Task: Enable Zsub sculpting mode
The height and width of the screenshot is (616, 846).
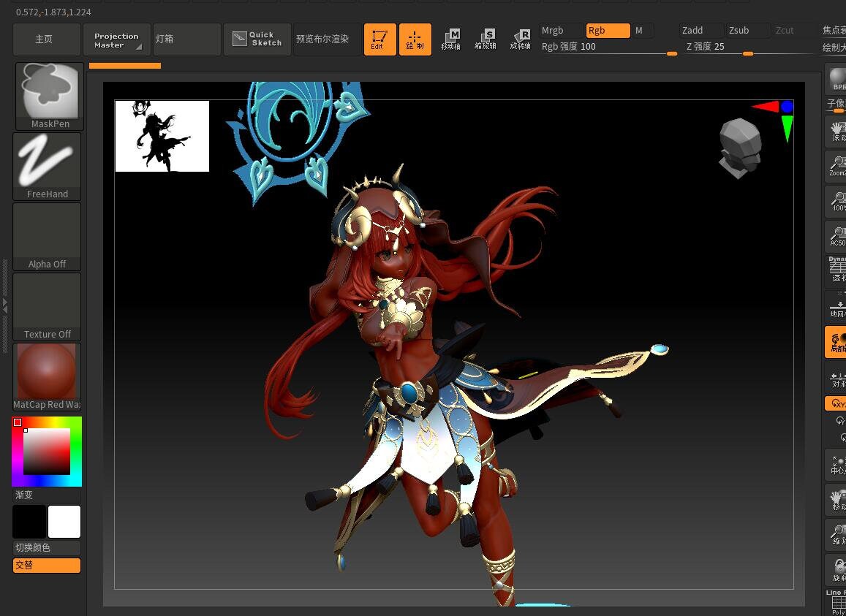Action: tap(739, 30)
